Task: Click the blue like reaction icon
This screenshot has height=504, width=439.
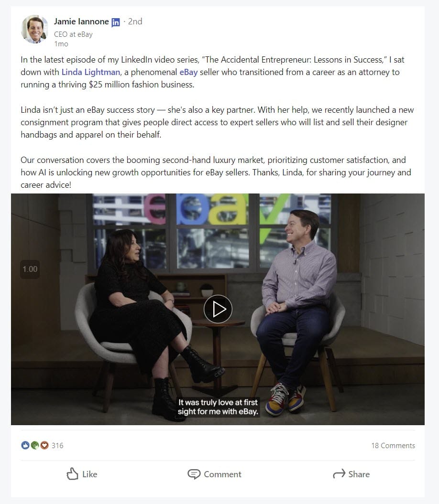Action: (x=25, y=445)
